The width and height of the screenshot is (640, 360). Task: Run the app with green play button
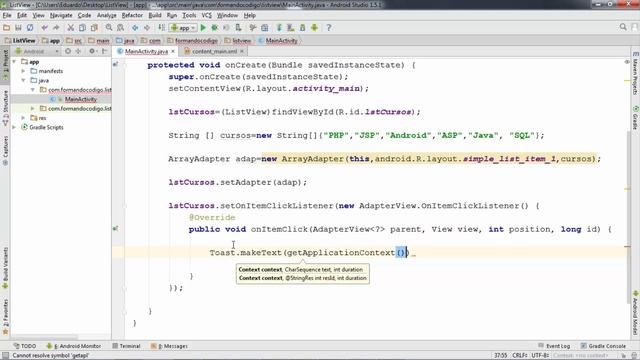point(203,28)
